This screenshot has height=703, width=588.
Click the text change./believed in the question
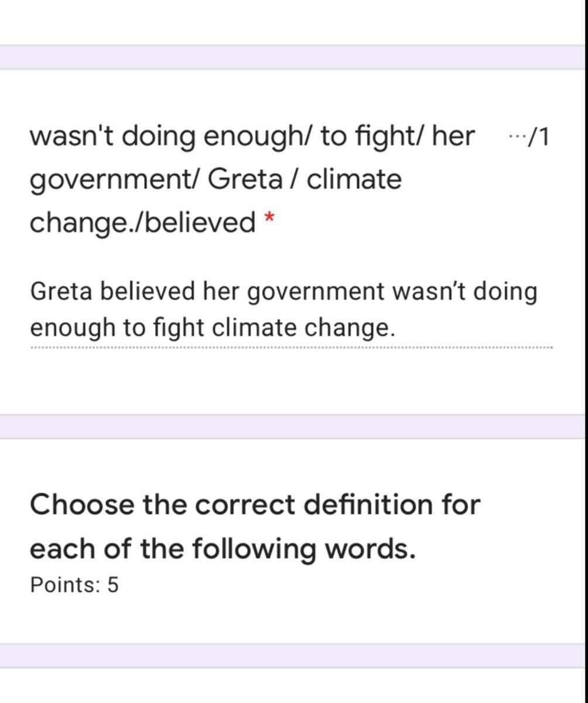point(142,222)
